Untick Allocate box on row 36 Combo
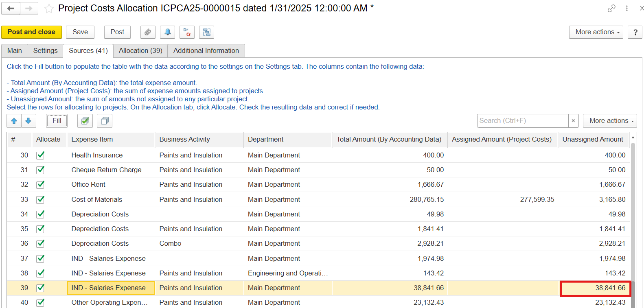 (40, 243)
